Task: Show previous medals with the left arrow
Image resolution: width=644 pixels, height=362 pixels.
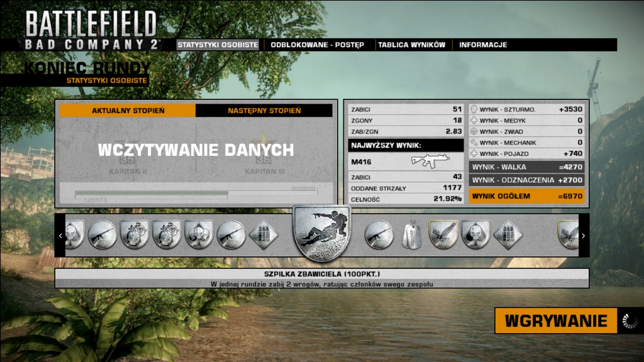Action: [x=60, y=236]
